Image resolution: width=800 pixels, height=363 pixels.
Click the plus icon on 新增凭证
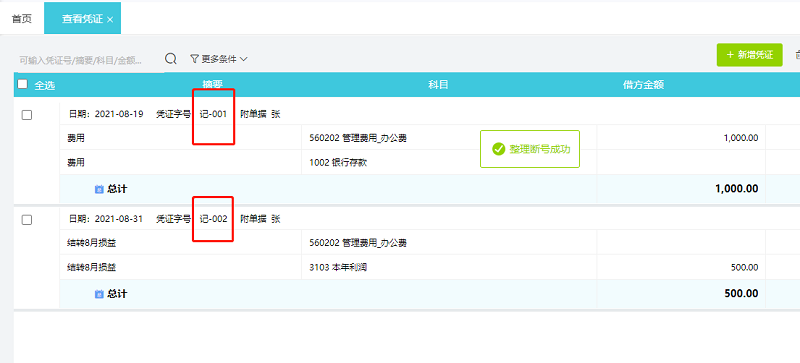click(x=730, y=55)
